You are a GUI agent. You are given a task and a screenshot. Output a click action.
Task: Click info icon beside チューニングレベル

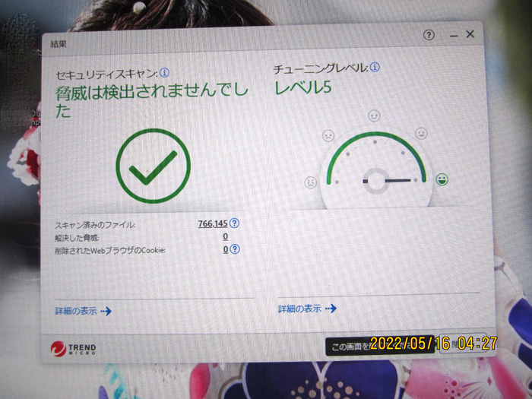375,68
